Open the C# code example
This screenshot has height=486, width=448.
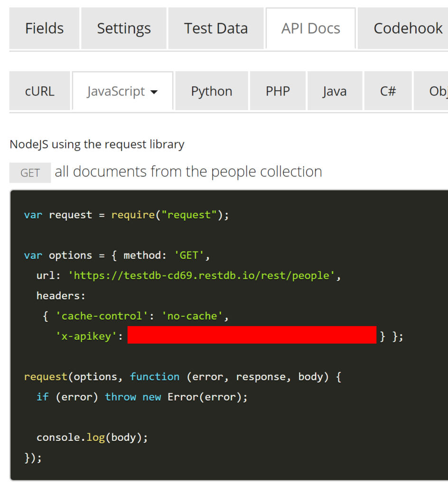pos(388,91)
